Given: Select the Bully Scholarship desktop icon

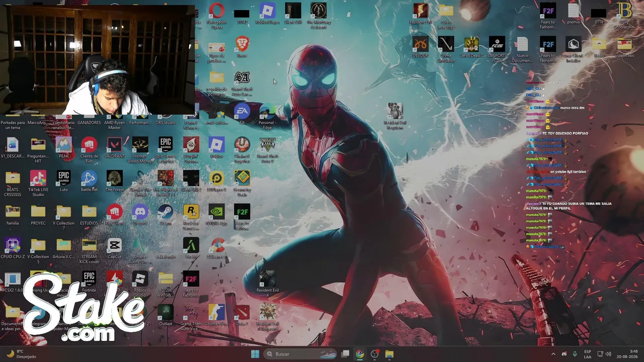Looking at the screenshot, I should tap(624, 15).
